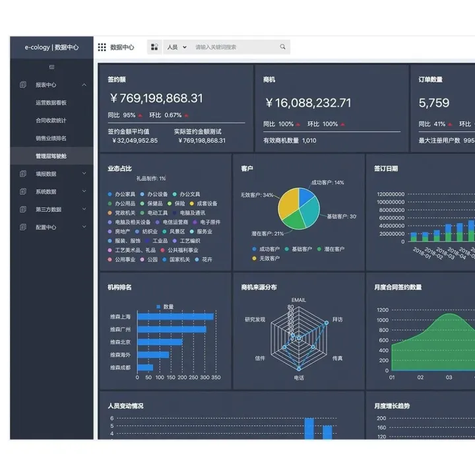This screenshot has height=476, width=475.
Task: Click the 拜访 radar data point
Action: point(327,323)
